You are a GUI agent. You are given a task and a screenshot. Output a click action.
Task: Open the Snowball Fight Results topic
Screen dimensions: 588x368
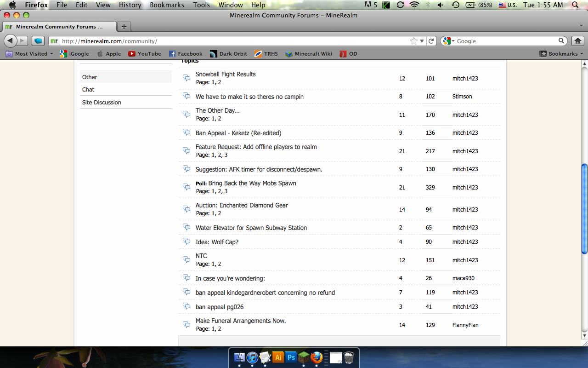(226, 74)
